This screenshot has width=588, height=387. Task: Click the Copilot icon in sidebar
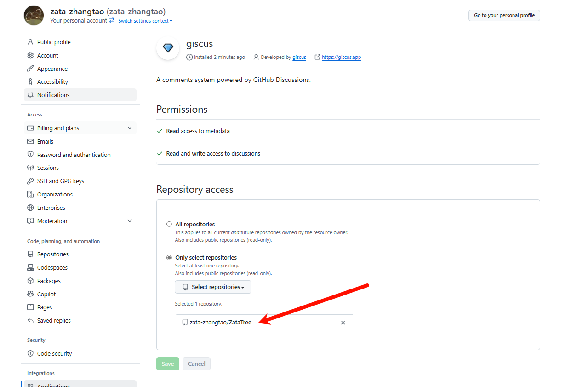(x=30, y=294)
